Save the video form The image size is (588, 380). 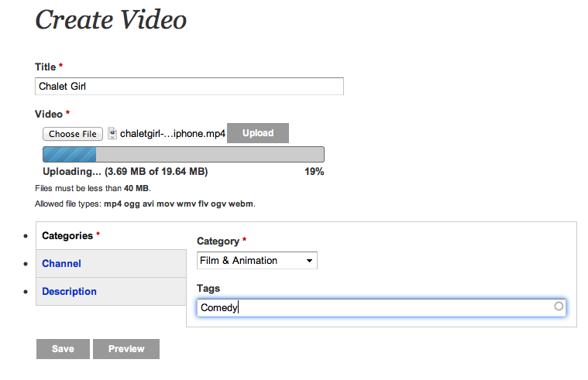click(63, 349)
